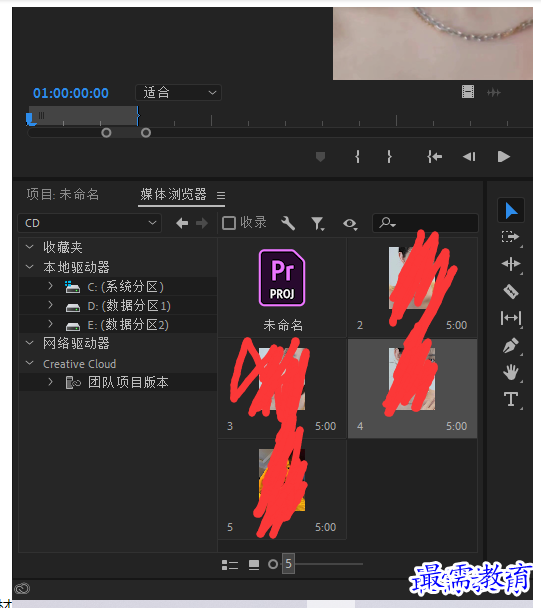Screen dimensions: 541x608
Task: Click the Add Marker button
Action: coord(320,157)
